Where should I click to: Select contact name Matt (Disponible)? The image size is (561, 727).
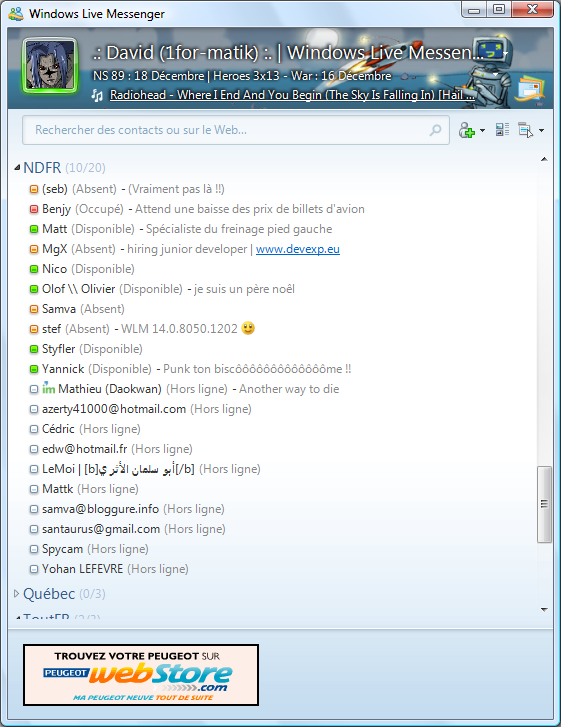[x=54, y=229]
